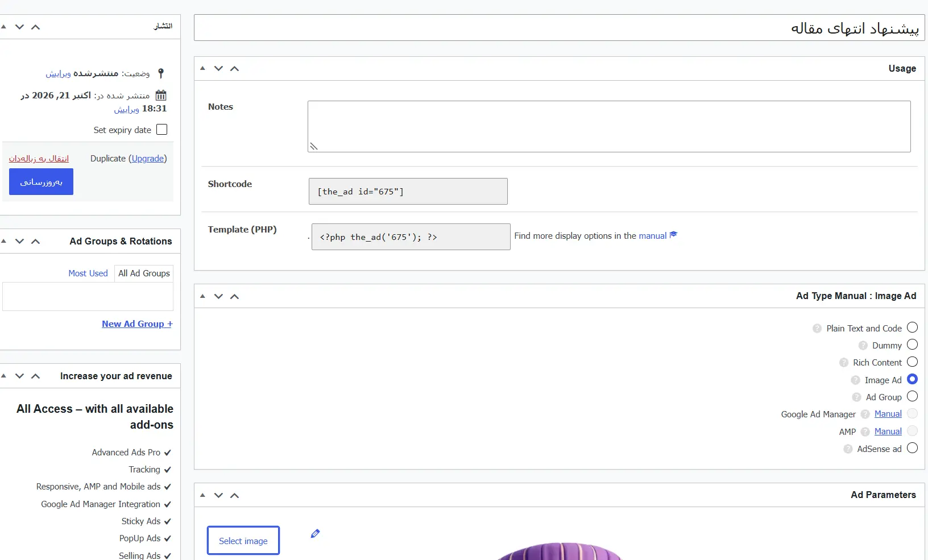Click the help icon next to AMP
Screen dimensions: 928x560
(x=865, y=432)
